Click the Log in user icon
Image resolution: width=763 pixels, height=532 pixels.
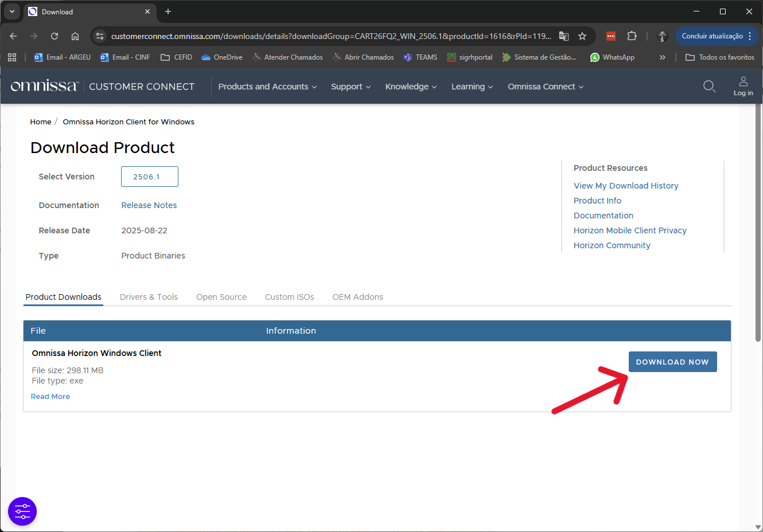(x=743, y=86)
